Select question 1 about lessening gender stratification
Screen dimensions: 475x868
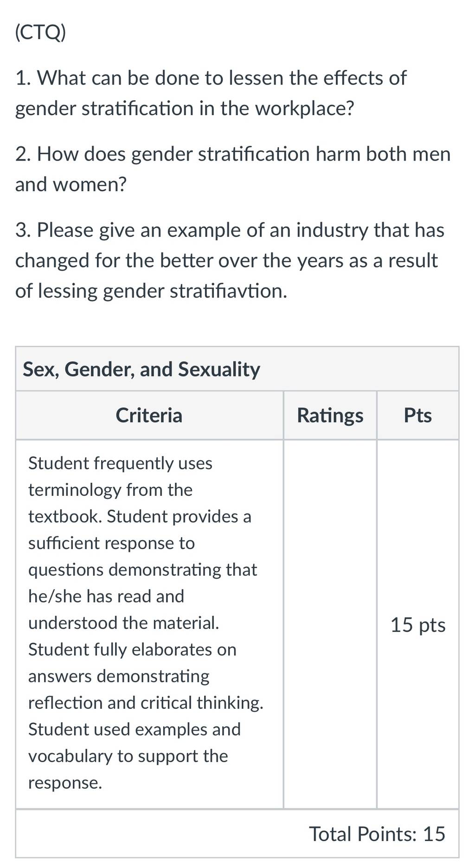coord(211,93)
